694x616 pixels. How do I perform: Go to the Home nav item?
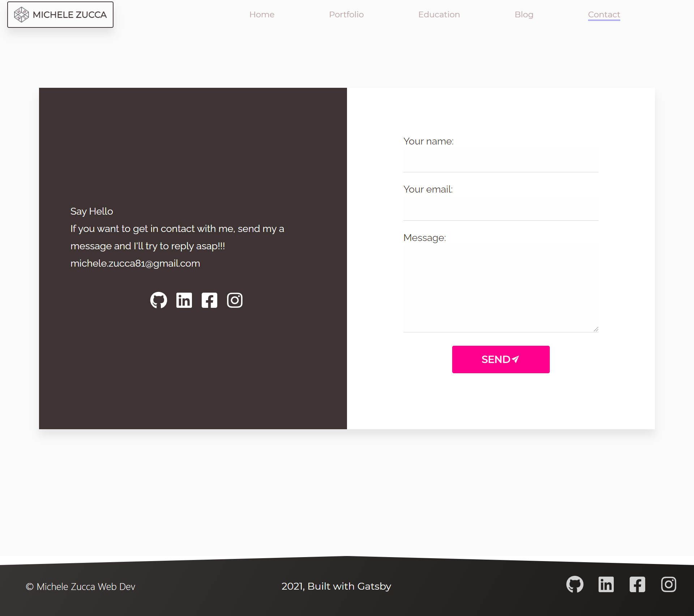pyautogui.click(x=262, y=14)
